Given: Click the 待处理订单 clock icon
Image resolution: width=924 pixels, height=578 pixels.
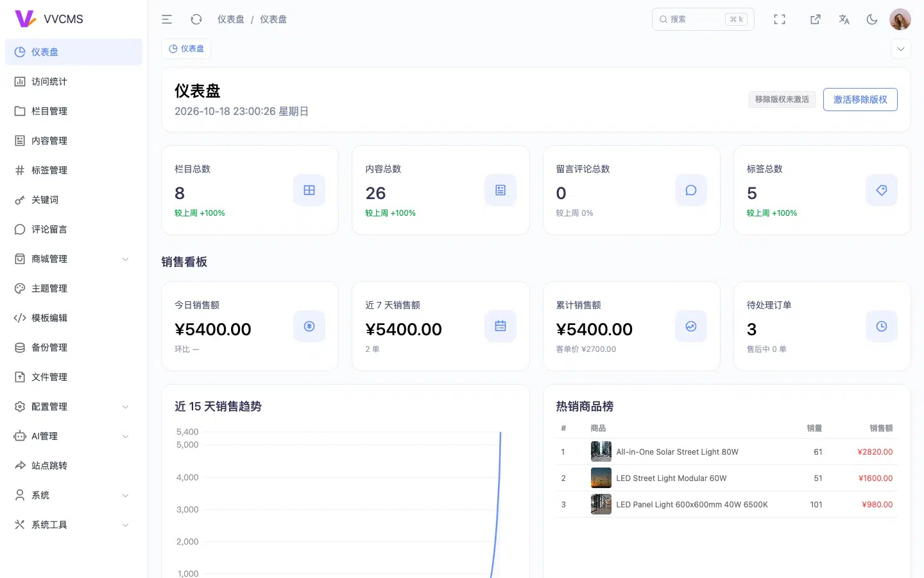Looking at the screenshot, I should tap(882, 326).
